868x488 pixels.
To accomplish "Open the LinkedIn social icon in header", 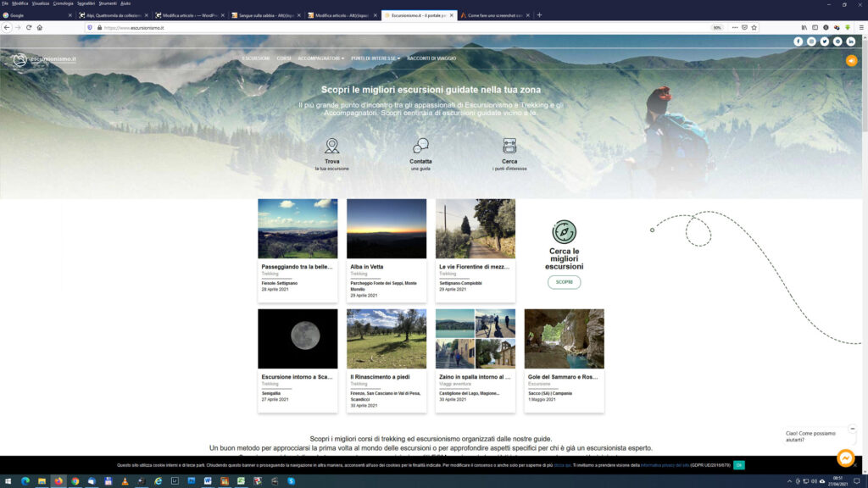I will tap(850, 42).
